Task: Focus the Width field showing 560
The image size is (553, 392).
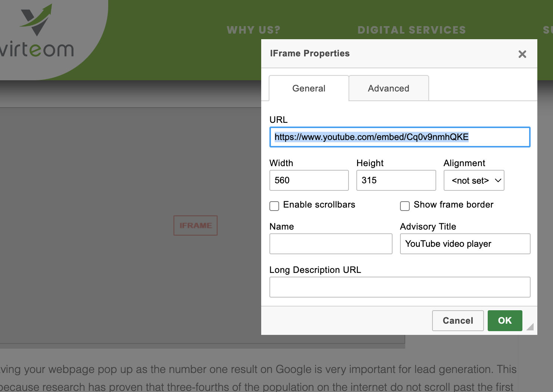Action: point(309,180)
